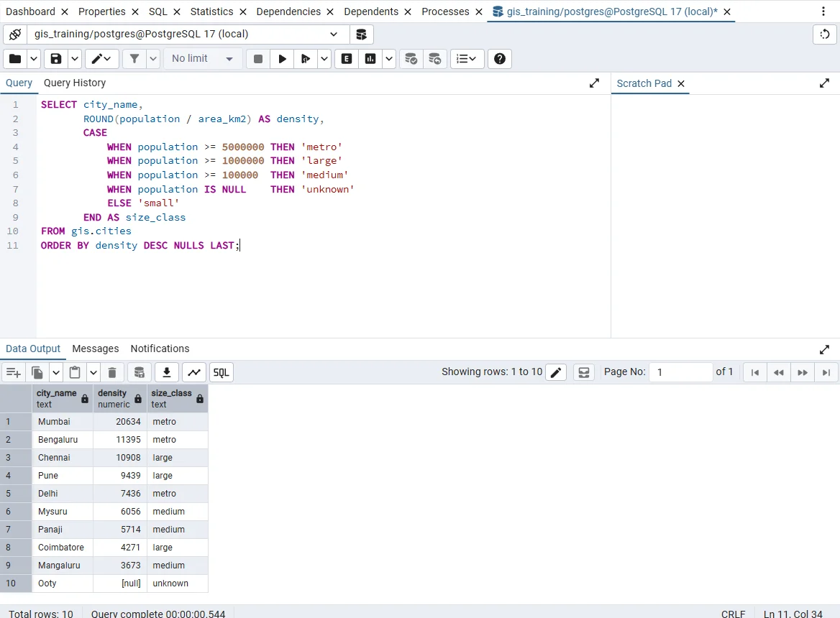
Task: Expand the Copy options dropdown
Action: pyautogui.click(x=55, y=372)
